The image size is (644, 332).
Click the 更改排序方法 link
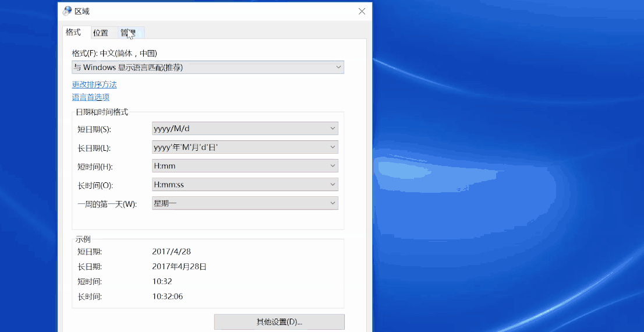(x=94, y=84)
